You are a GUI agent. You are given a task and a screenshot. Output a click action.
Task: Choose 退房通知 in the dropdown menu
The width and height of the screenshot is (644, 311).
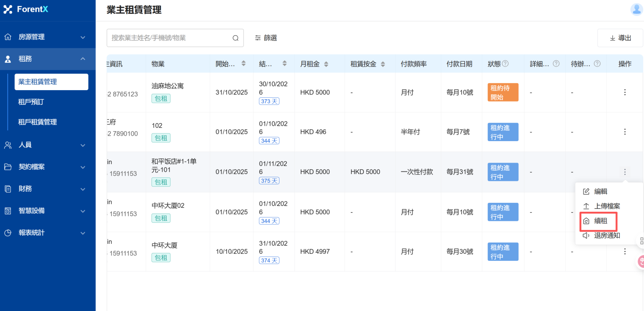[x=606, y=235]
